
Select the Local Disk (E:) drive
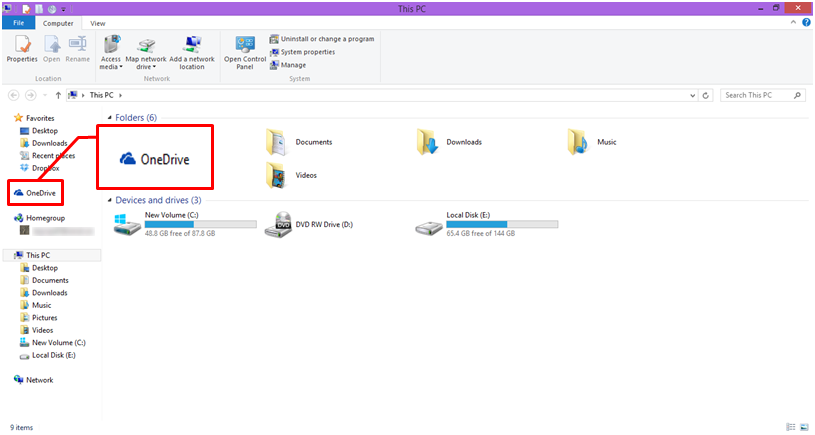(487, 225)
